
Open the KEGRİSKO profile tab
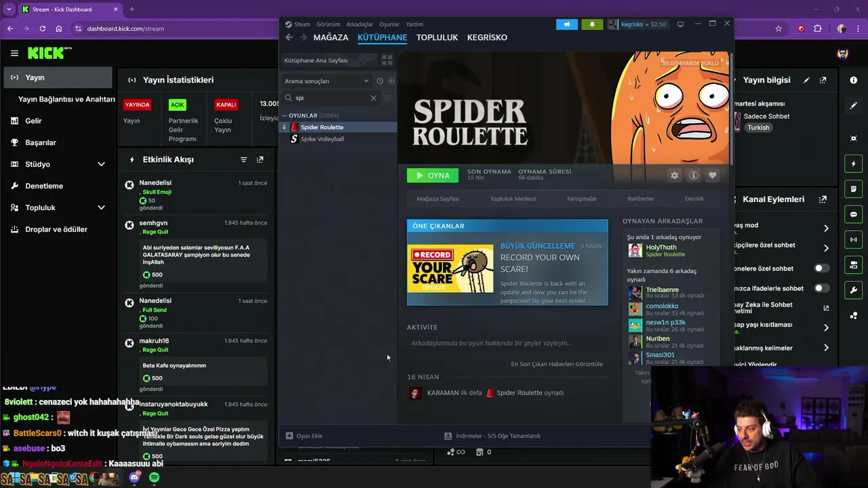click(x=487, y=37)
